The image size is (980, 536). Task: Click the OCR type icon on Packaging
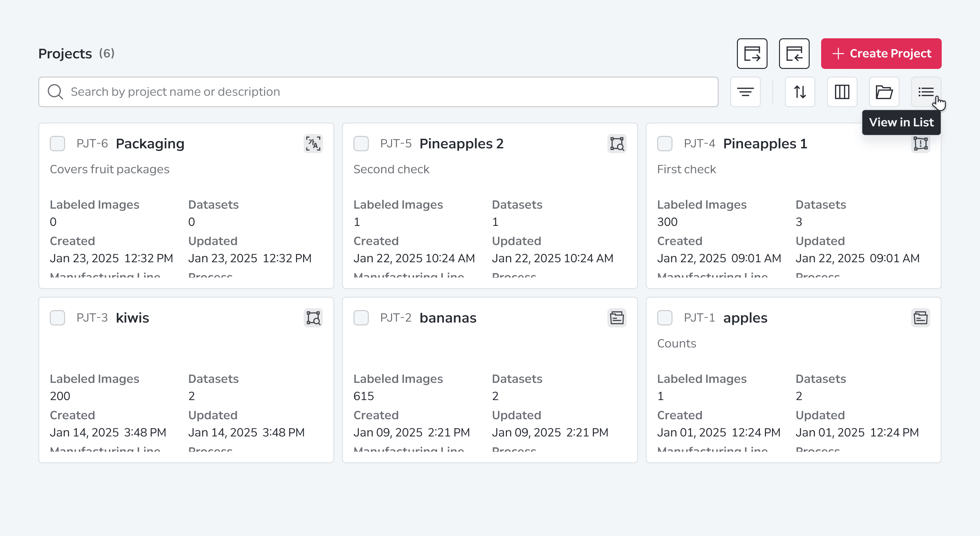coord(313,144)
